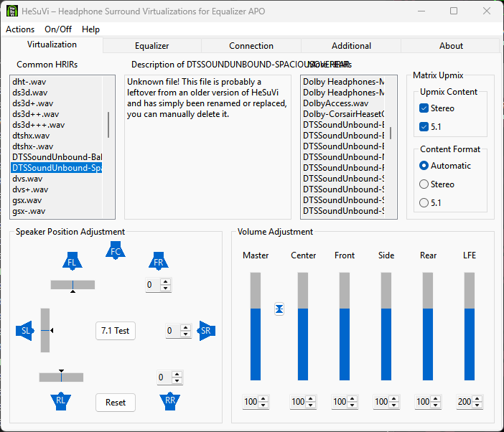Click the SR side-right speaker icon
504x432 pixels.
click(206, 330)
